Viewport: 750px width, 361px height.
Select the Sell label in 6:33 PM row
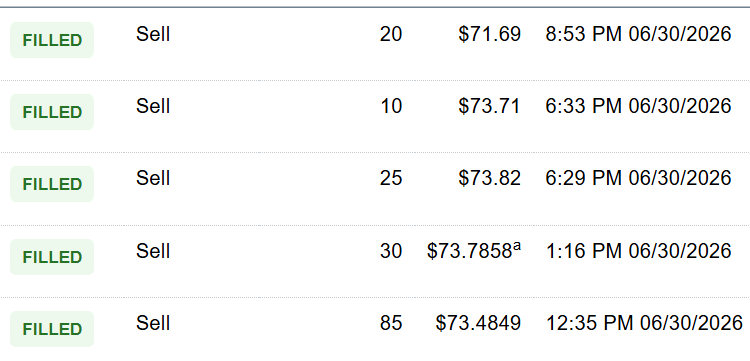(153, 106)
